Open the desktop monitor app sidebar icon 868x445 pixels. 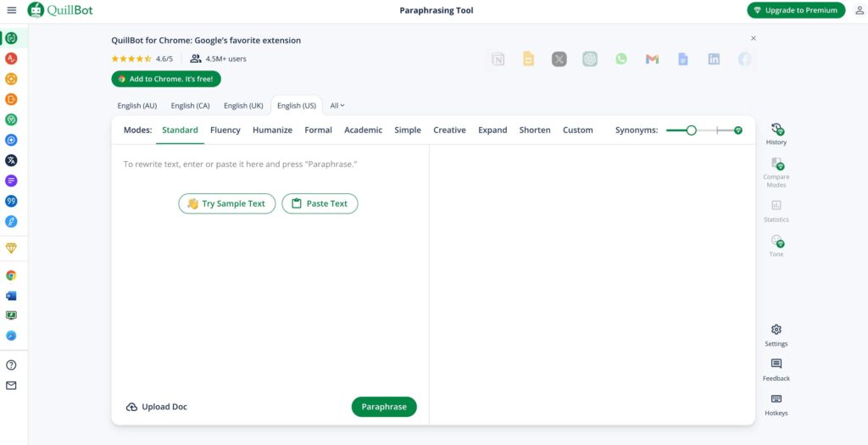click(x=11, y=315)
